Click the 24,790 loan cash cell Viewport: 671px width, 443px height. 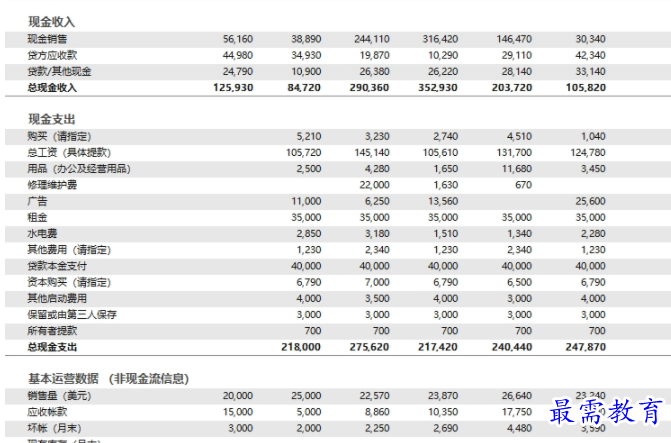238,71
